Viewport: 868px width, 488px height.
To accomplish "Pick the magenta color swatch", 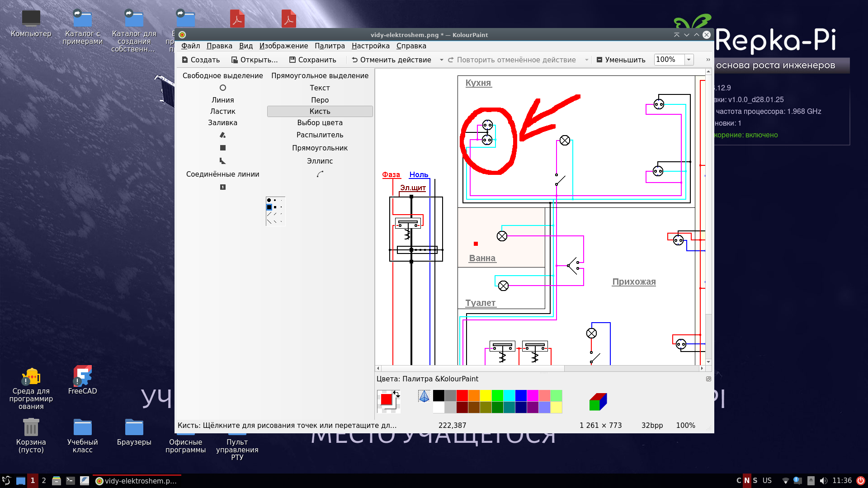I will click(x=533, y=396).
